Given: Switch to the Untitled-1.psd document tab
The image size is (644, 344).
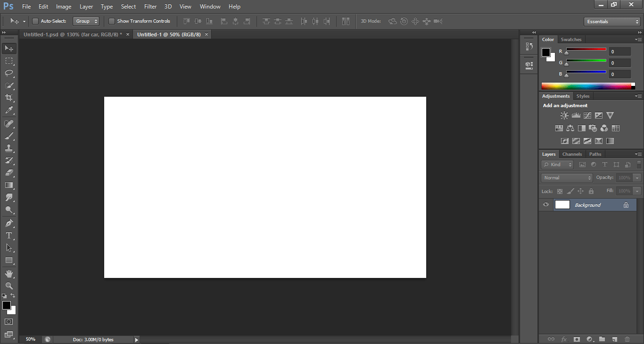Looking at the screenshot, I should coord(72,34).
